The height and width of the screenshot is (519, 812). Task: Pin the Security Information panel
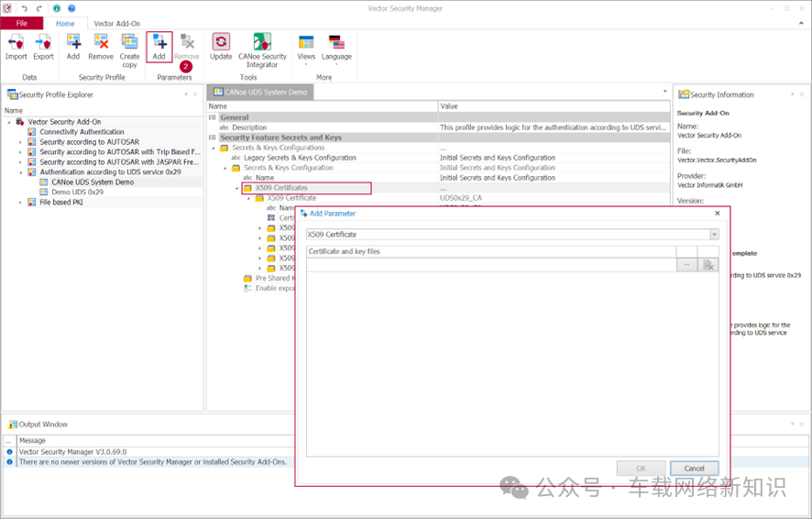point(793,94)
